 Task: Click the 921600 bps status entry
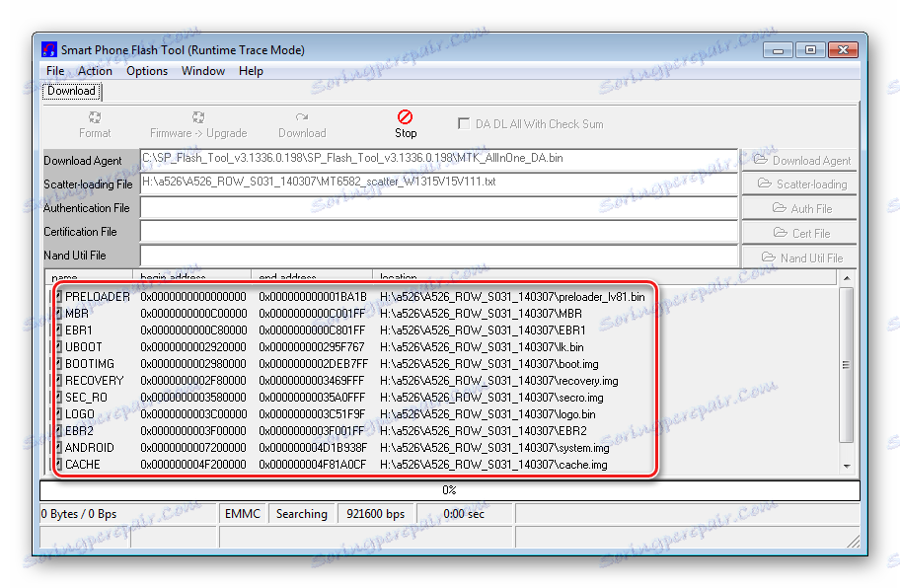pos(375,513)
